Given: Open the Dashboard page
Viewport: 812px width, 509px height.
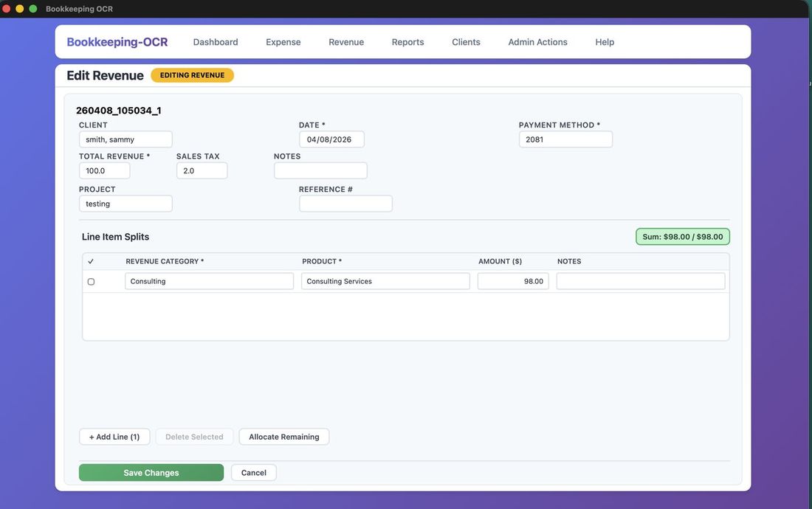Looking at the screenshot, I should pos(215,42).
